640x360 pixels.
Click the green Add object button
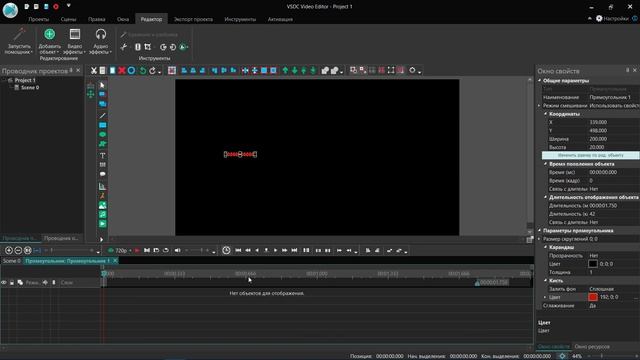click(49, 34)
